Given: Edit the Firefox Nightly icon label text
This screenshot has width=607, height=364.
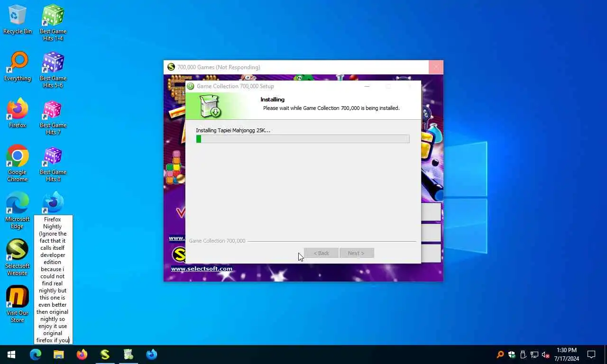Looking at the screenshot, I should tap(53, 280).
